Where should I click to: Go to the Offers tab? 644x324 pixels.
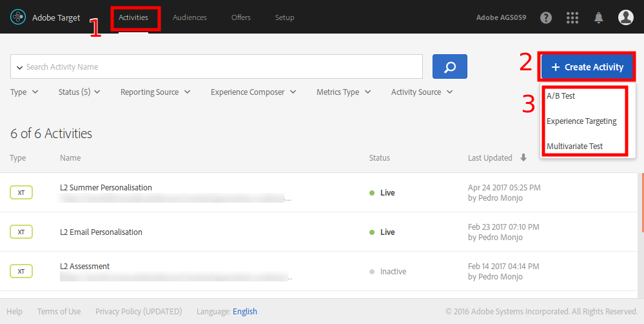(x=241, y=17)
